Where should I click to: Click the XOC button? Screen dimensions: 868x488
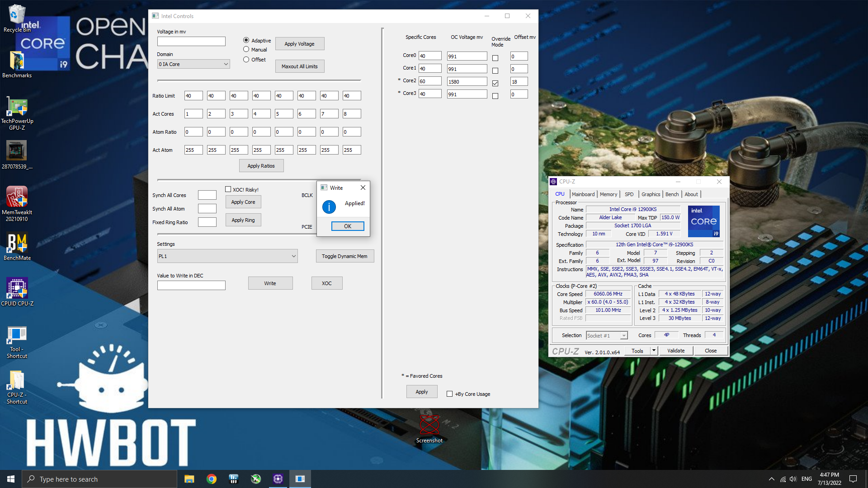tap(327, 283)
